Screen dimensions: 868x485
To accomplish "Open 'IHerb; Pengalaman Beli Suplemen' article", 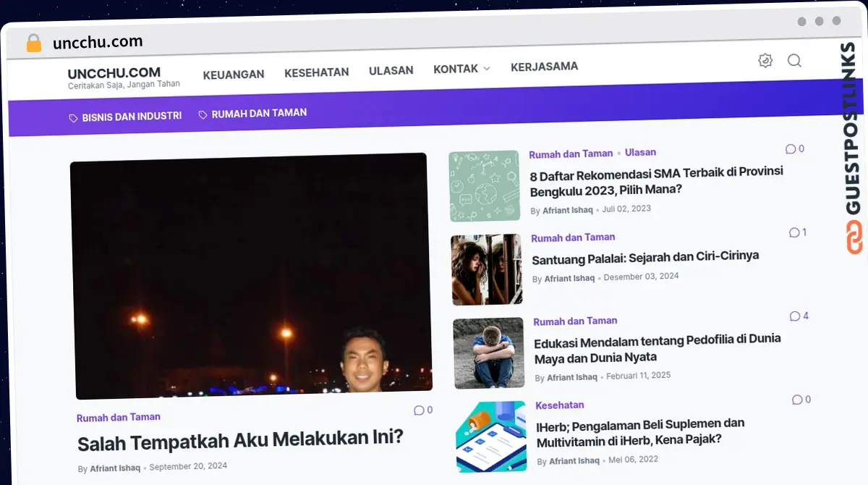I will [x=640, y=431].
